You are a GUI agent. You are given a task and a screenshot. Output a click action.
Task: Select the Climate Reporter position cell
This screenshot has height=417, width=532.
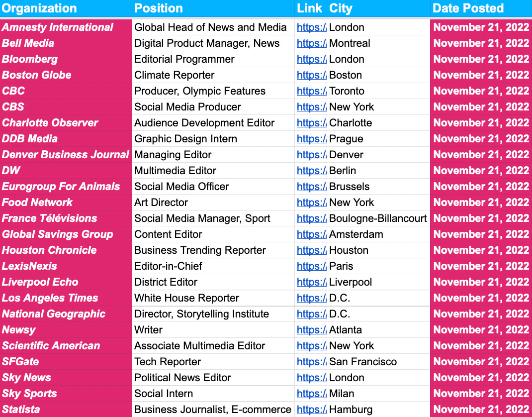point(213,75)
